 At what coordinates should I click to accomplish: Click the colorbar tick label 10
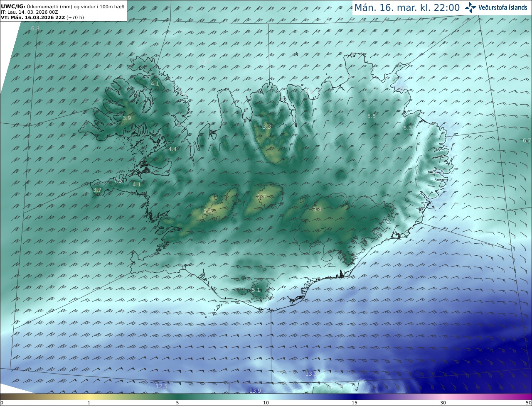tap(266, 403)
